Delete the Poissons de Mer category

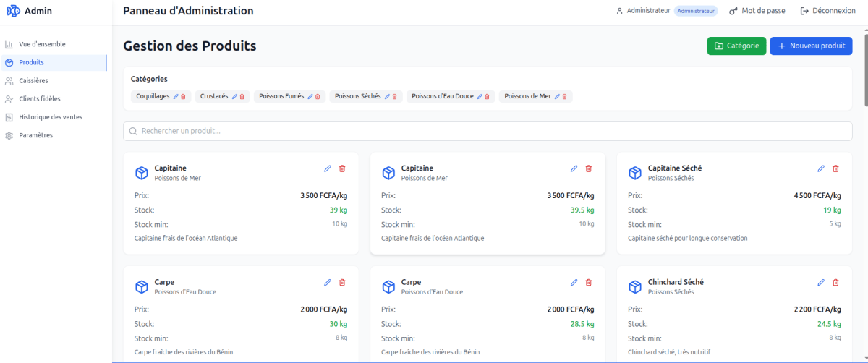tap(564, 96)
